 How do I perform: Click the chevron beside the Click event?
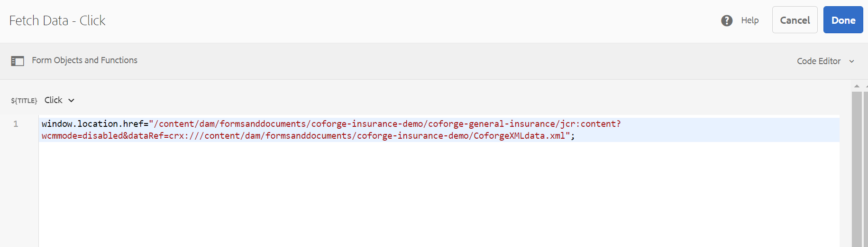pyautogui.click(x=71, y=100)
